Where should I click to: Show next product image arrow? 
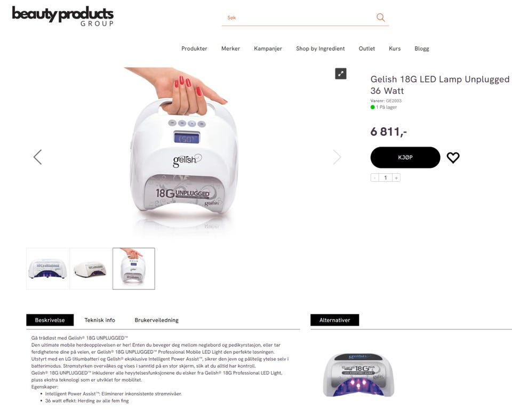click(x=337, y=157)
